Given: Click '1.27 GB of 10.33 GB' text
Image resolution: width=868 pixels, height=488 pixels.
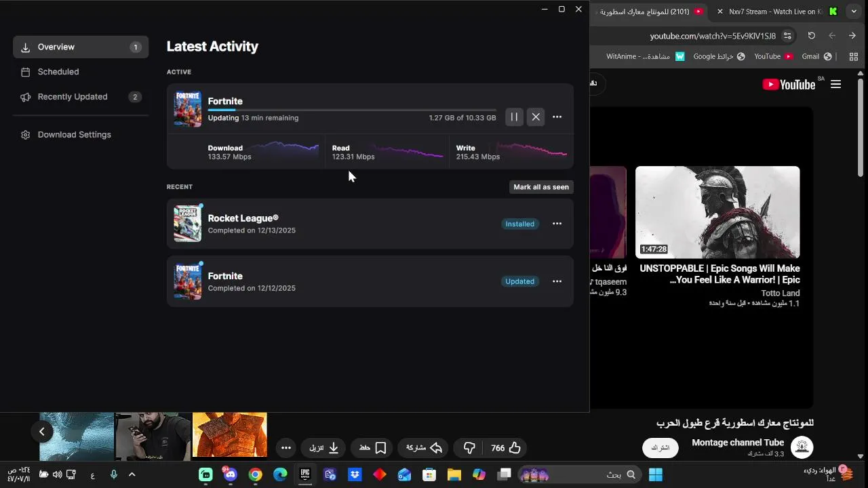Looking at the screenshot, I should coord(462,118).
